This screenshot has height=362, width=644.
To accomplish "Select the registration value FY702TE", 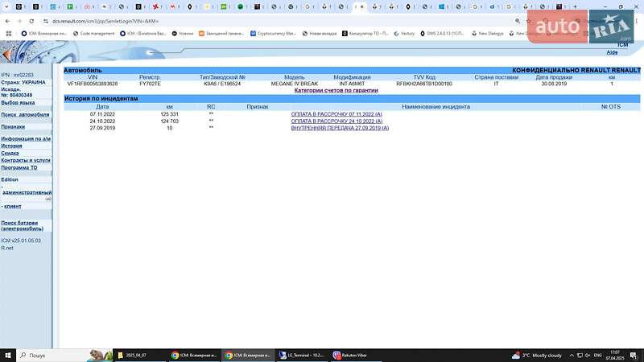I will [150, 84].
